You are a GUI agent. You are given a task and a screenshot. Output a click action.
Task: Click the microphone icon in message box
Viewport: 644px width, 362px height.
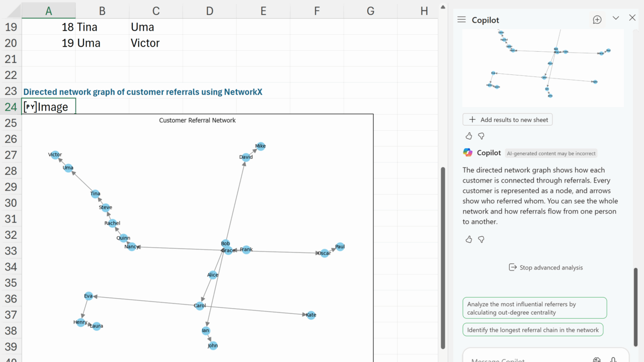coord(613,360)
